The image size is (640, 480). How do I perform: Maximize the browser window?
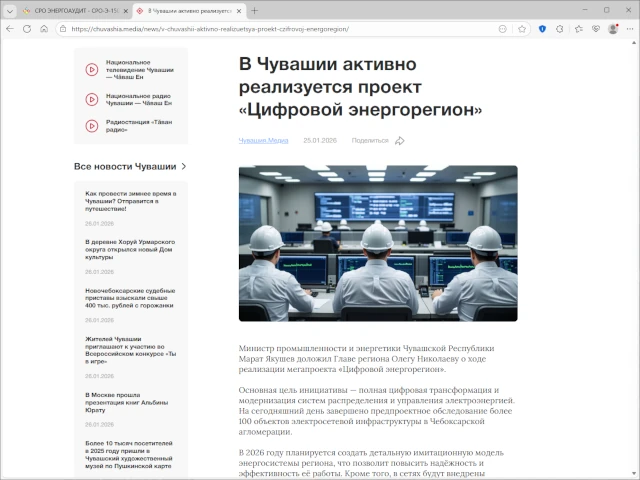click(x=607, y=10)
